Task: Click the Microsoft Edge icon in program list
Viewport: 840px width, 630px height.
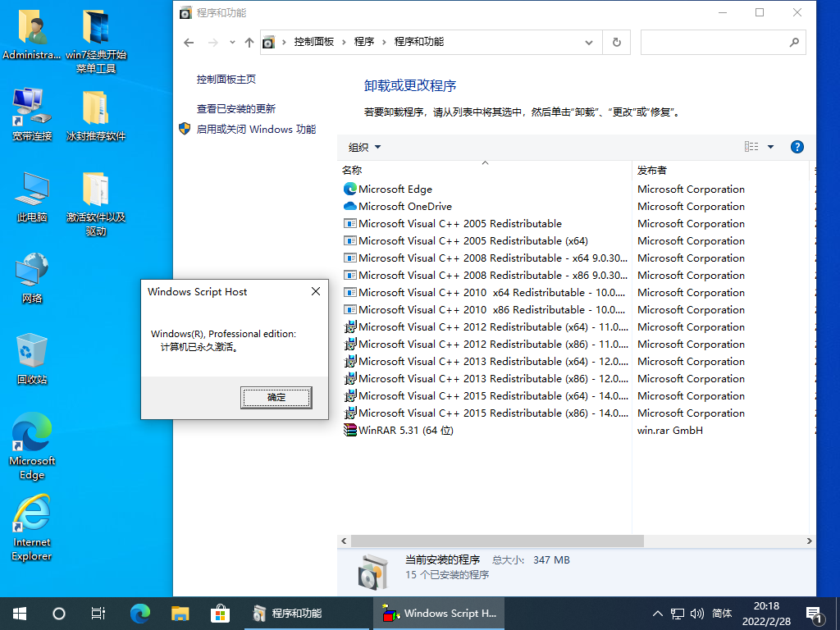Action: (x=349, y=189)
